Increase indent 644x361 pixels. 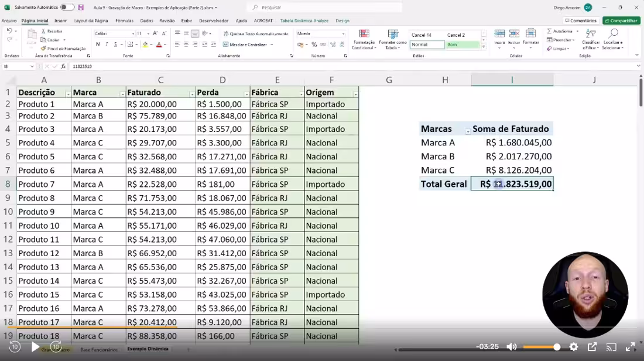point(213,45)
